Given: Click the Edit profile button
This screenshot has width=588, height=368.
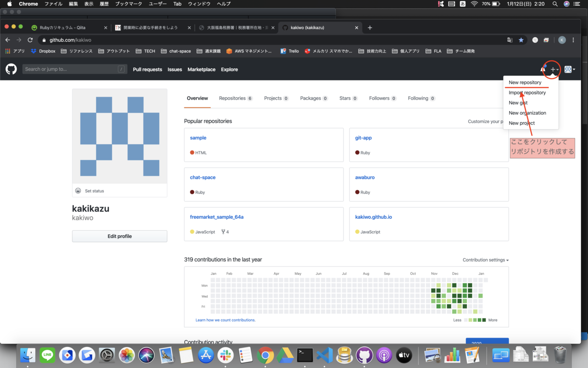Looking at the screenshot, I should point(120,236).
